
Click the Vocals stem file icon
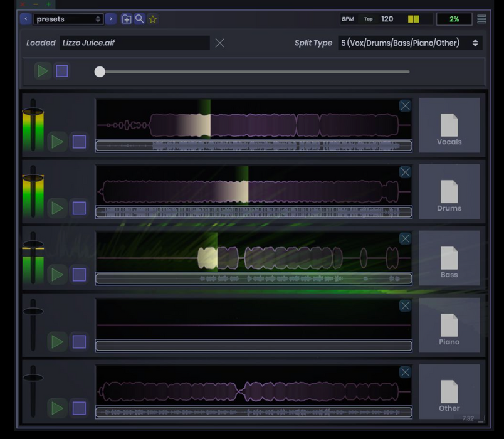pos(449,126)
